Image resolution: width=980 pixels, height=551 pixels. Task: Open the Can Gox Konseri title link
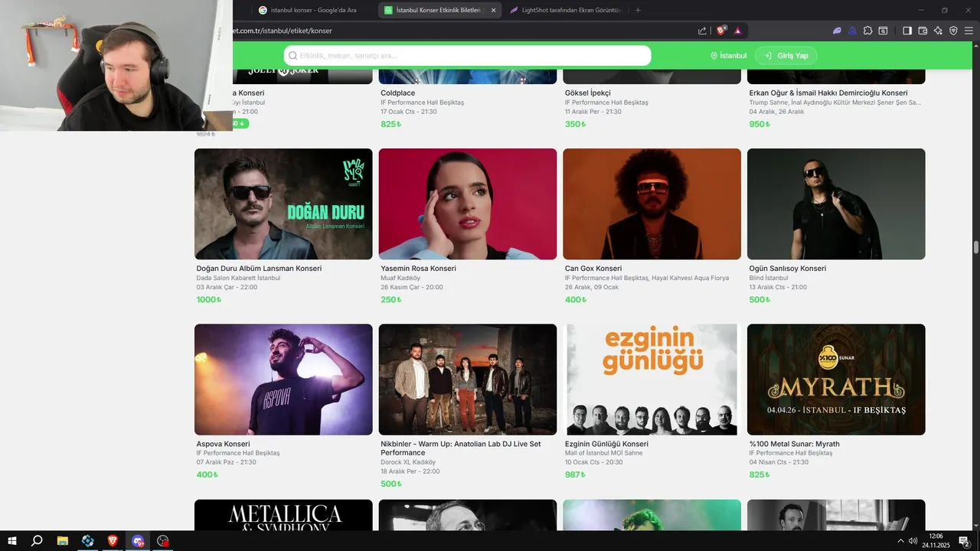pyautogui.click(x=593, y=269)
